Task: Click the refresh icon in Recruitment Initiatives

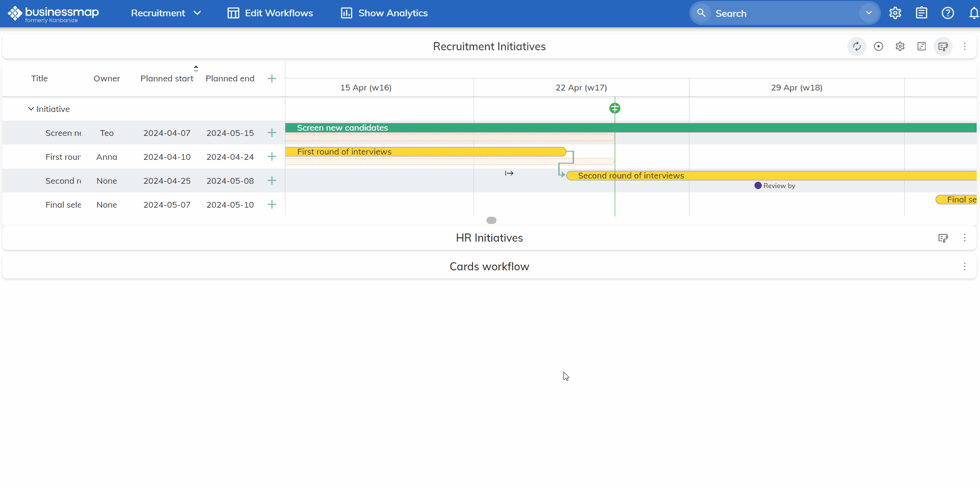Action: (x=857, y=46)
